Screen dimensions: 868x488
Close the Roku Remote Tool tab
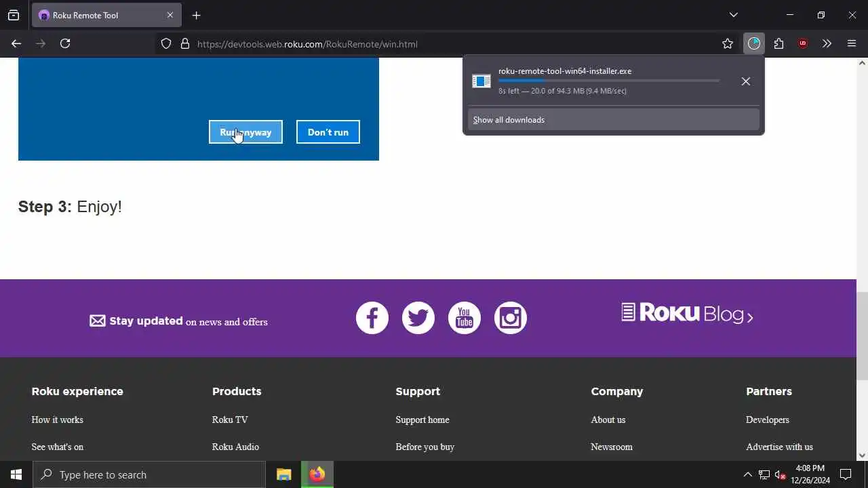click(x=170, y=15)
